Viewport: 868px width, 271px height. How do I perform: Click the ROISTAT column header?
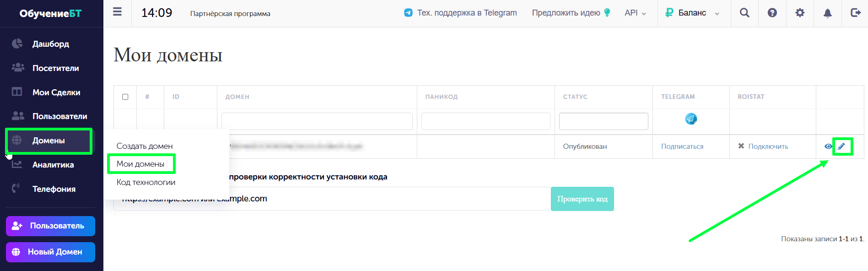tap(751, 97)
